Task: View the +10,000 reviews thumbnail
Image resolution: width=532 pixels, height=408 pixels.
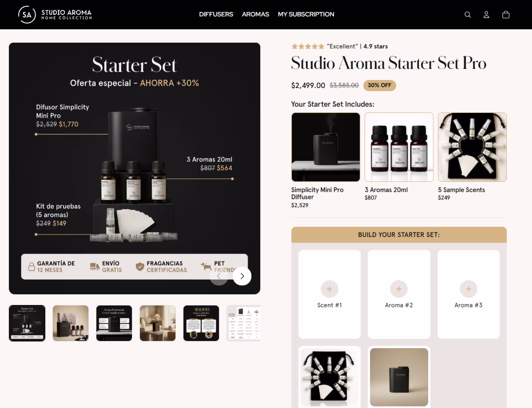Action: coord(201,323)
